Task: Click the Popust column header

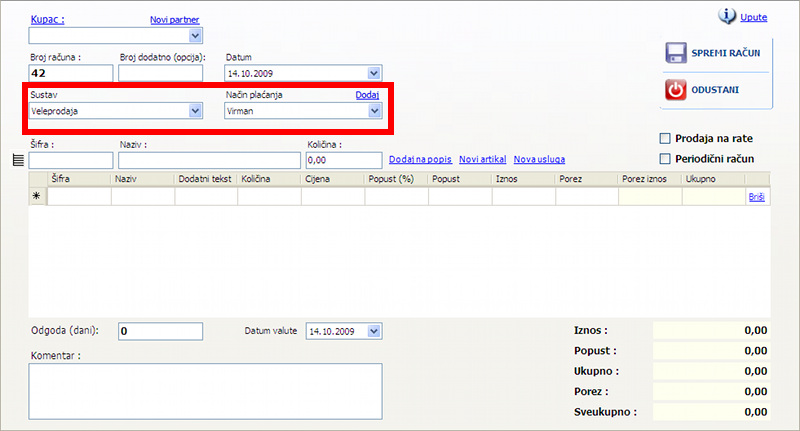Action: pos(460,179)
